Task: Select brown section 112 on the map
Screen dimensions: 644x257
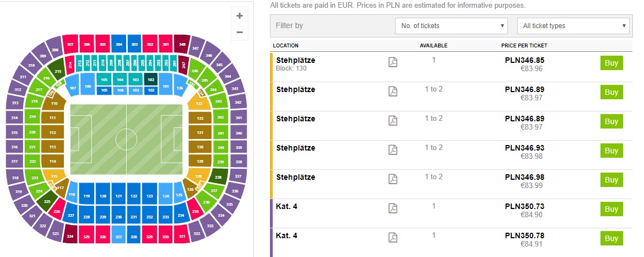Action: coord(52,133)
